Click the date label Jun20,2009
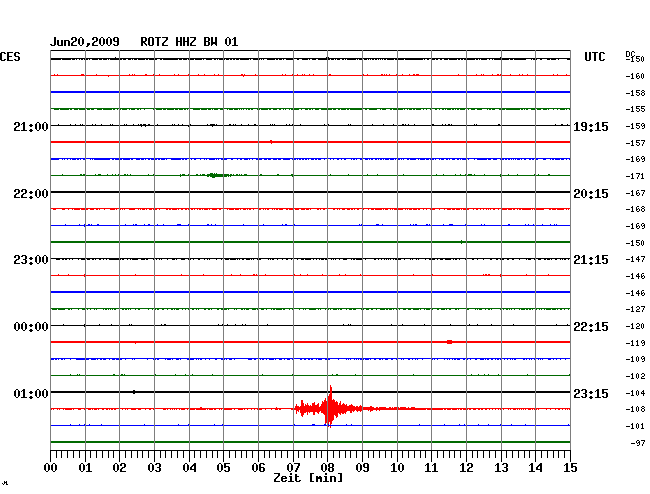This screenshot has height=494, width=650. (x=85, y=42)
